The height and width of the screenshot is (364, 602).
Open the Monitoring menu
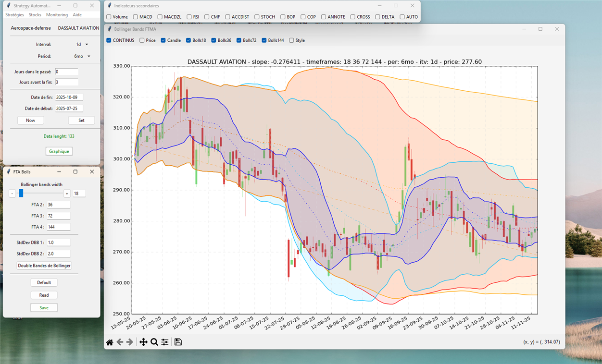click(57, 15)
